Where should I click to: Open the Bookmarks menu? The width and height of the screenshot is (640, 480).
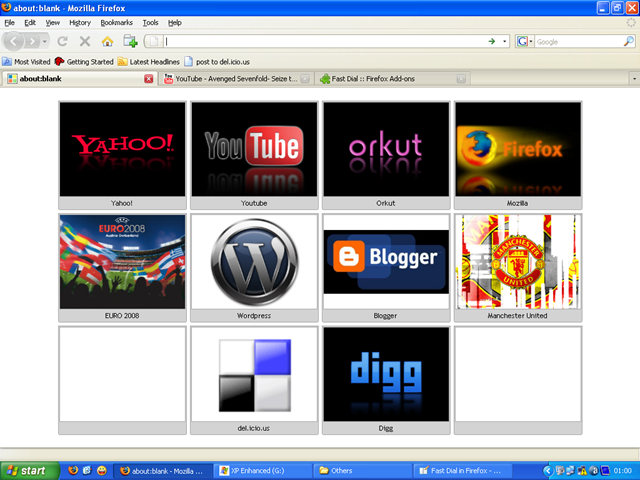(116, 22)
